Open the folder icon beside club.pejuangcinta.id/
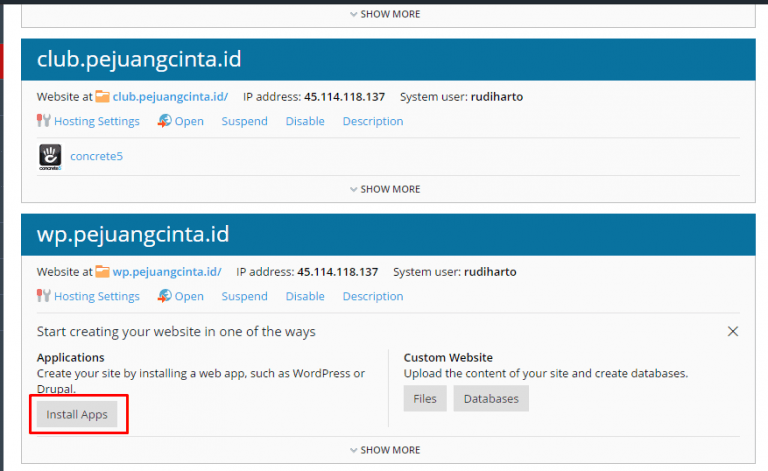Screen dimensions: 768x471 coord(102,96)
